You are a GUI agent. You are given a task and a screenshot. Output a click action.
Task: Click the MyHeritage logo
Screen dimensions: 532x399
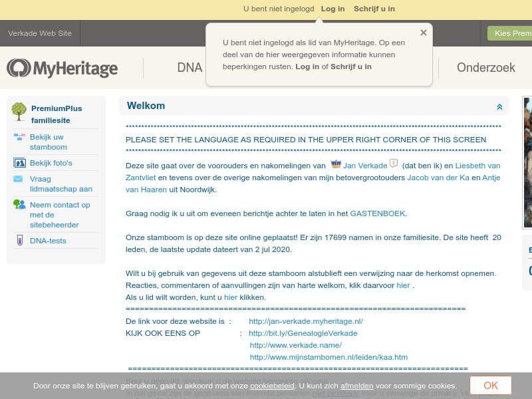click(62, 67)
